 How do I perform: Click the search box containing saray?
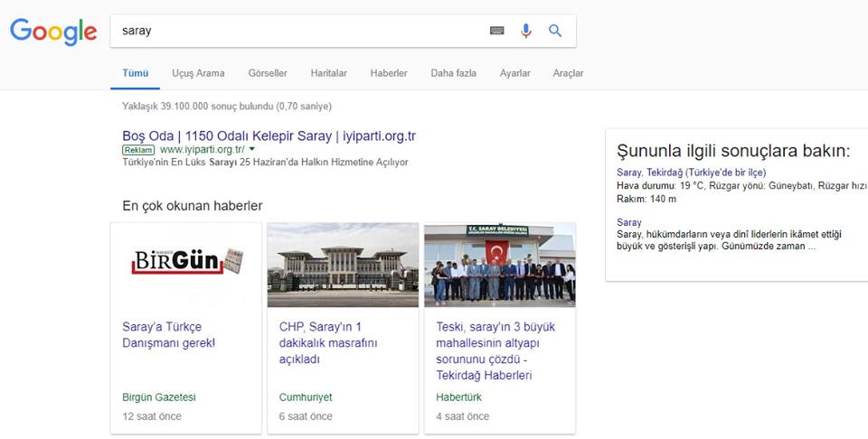(298, 31)
